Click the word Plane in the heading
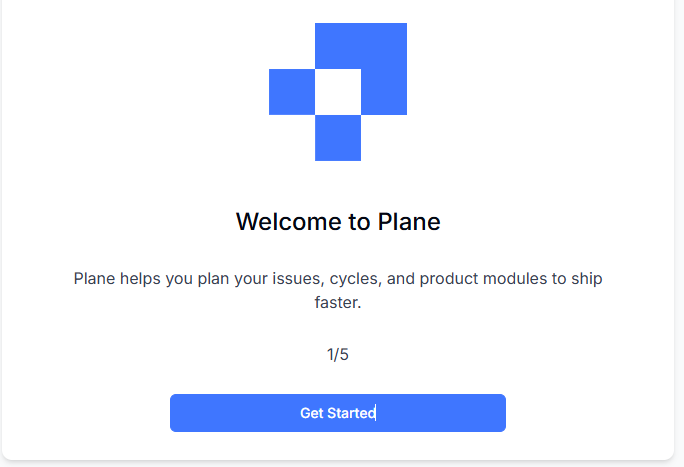Viewport: 684px width, 467px height. (409, 222)
